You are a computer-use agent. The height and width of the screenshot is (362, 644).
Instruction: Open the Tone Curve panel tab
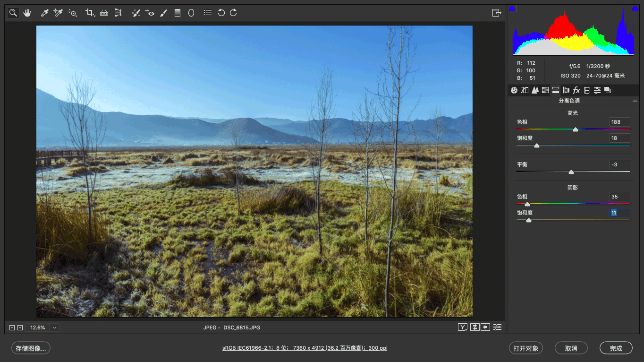pyautogui.click(x=525, y=90)
